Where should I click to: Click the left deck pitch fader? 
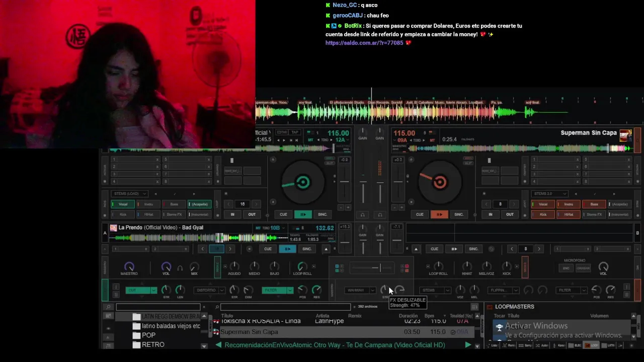point(344,182)
